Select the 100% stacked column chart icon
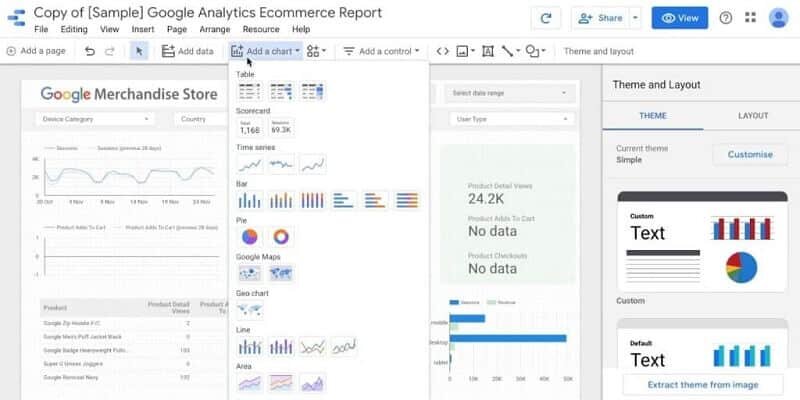 [x=313, y=201]
